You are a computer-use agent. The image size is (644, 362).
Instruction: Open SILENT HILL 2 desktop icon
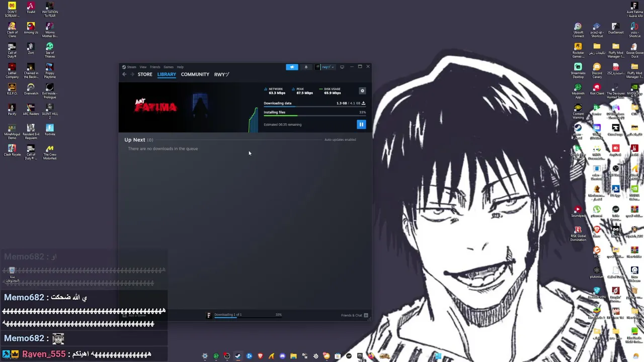(x=49, y=111)
